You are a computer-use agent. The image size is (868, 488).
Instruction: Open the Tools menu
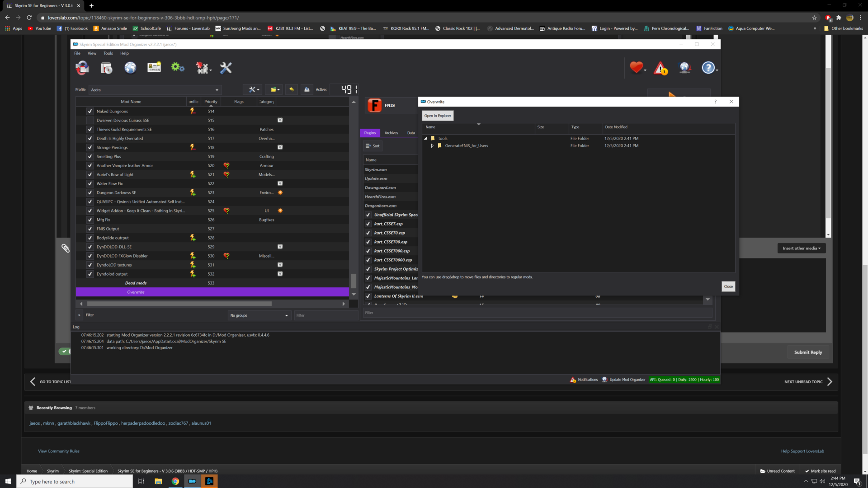[x=108, y=53]
